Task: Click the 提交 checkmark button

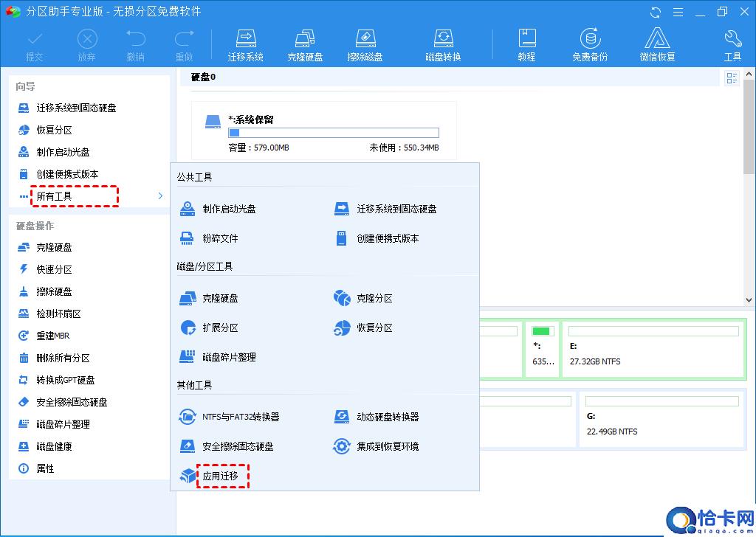Action: [x=34, y=46]
